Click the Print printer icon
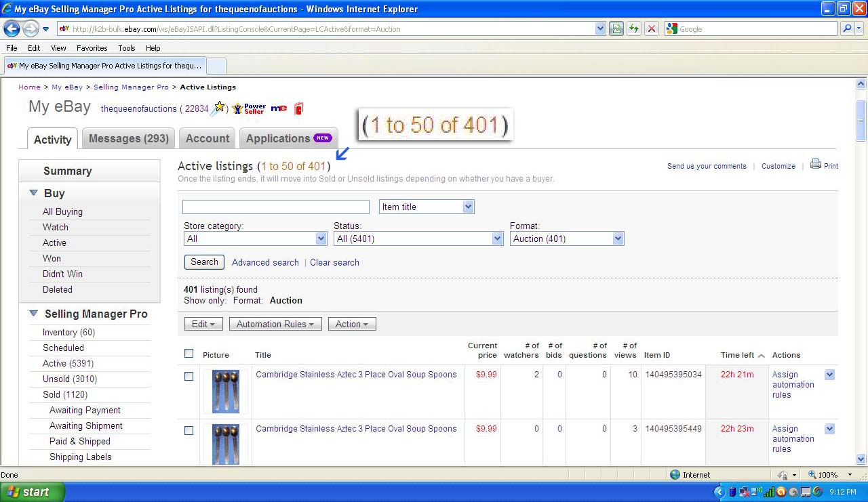The image size is (868, 502). click(x=816, y=164)
